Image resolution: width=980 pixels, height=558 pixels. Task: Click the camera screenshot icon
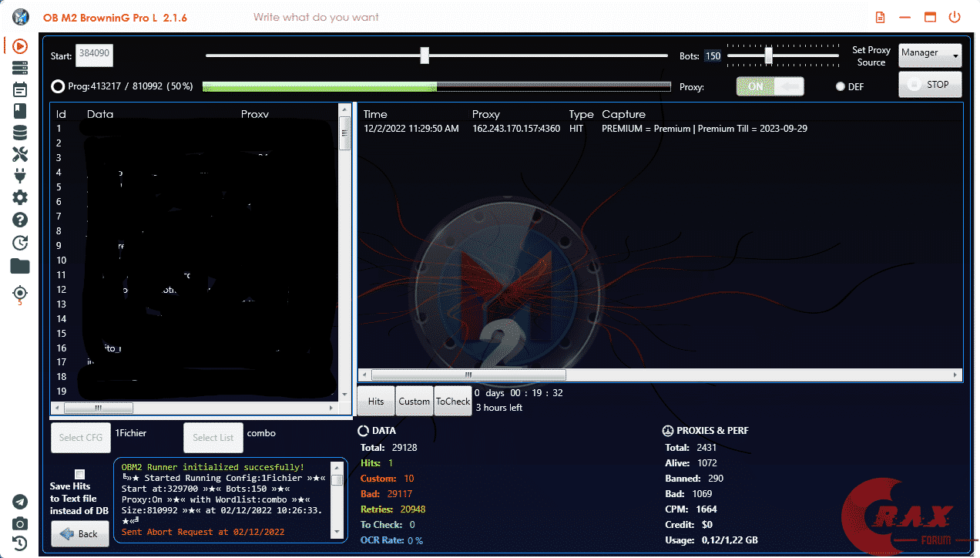tap(20, 523)
